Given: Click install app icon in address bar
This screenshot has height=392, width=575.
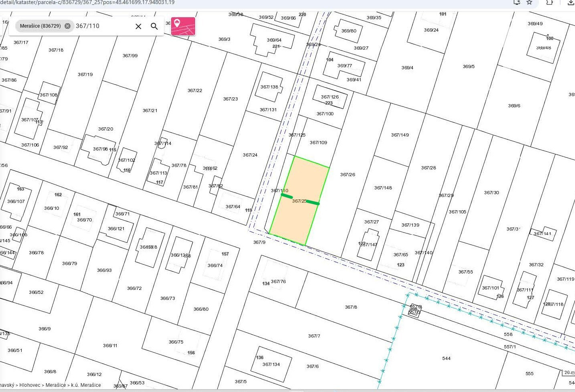Looking at the screenshot, I should [x=517, y=2].
